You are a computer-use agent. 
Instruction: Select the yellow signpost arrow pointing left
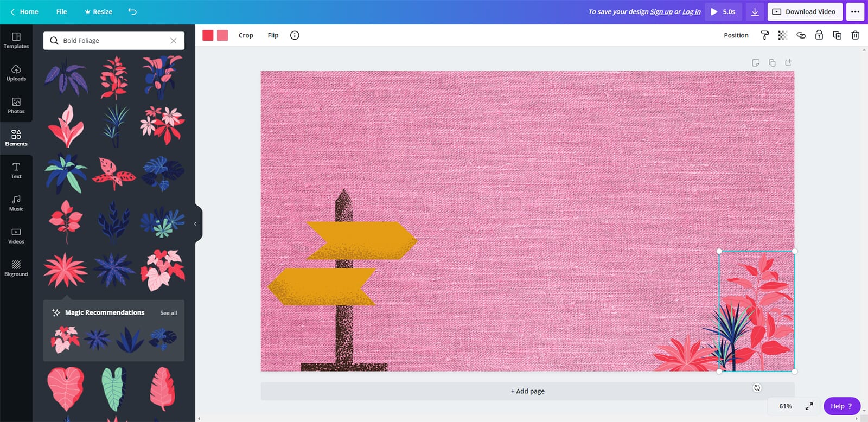(x=322, y=286)
